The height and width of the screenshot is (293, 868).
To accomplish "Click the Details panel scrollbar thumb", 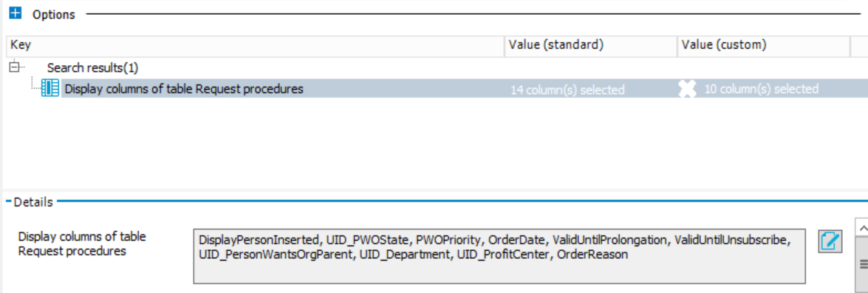I will (x=862, y=264).
